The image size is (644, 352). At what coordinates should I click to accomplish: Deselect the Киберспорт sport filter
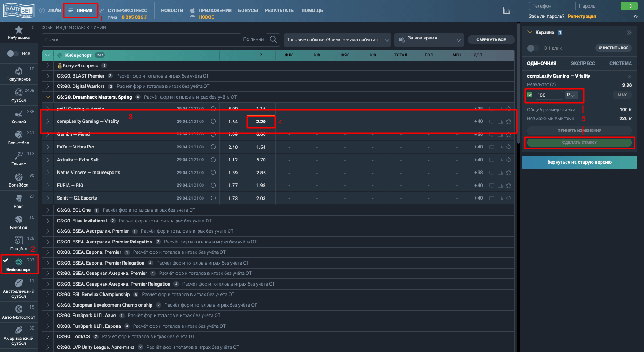(19, 264)
